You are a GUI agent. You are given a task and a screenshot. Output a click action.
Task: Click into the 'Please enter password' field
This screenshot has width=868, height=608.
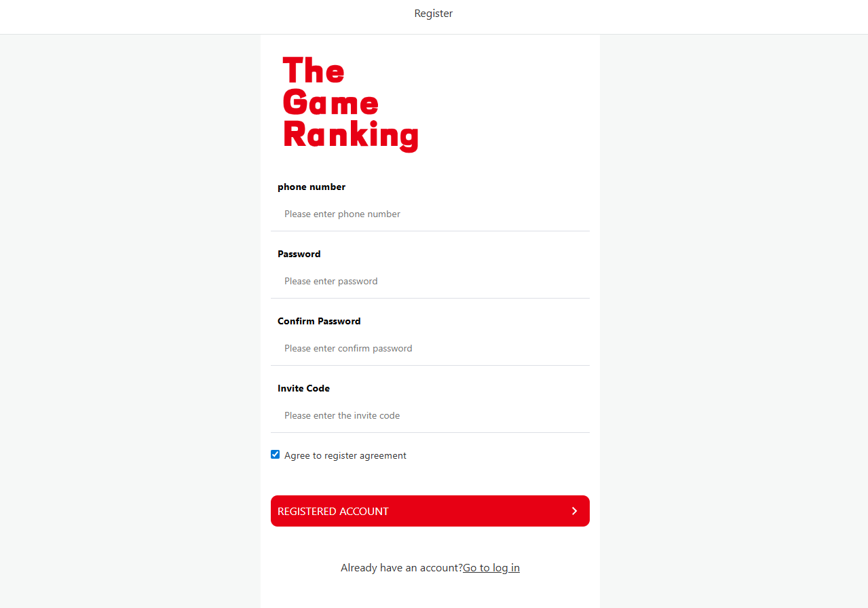pos(430,282)
